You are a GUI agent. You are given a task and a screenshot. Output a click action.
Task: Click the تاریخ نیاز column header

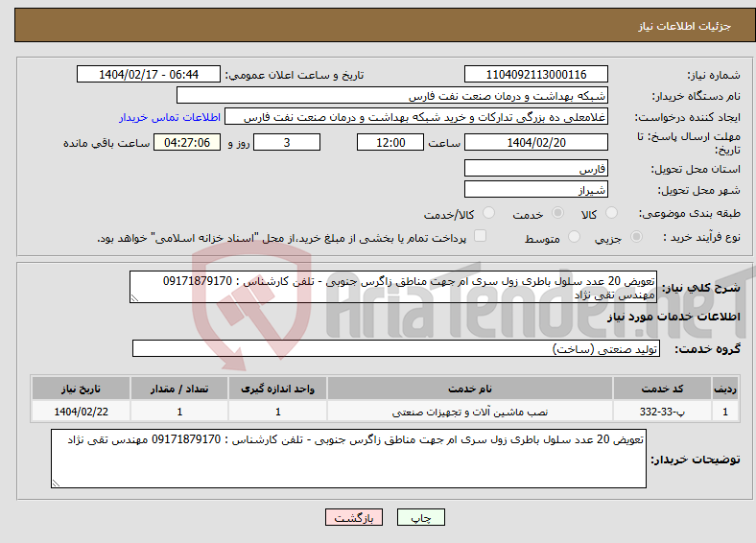81,389
